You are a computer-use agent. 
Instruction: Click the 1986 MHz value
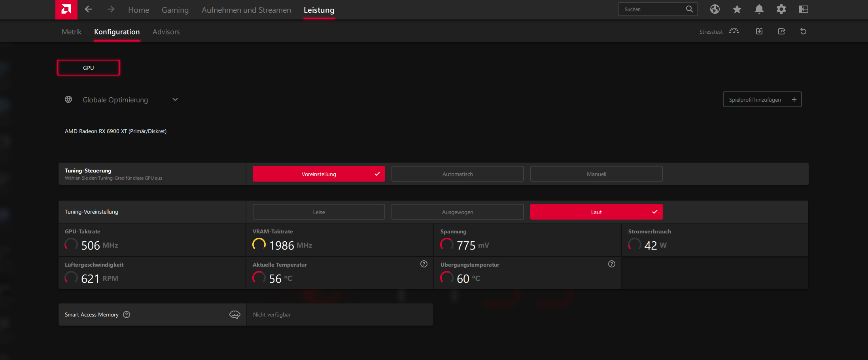(291, 245)
